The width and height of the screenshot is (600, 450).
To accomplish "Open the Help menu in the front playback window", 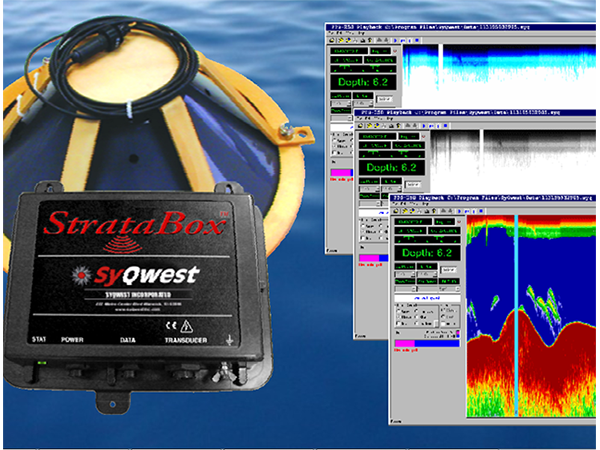I will click(426, 204).
